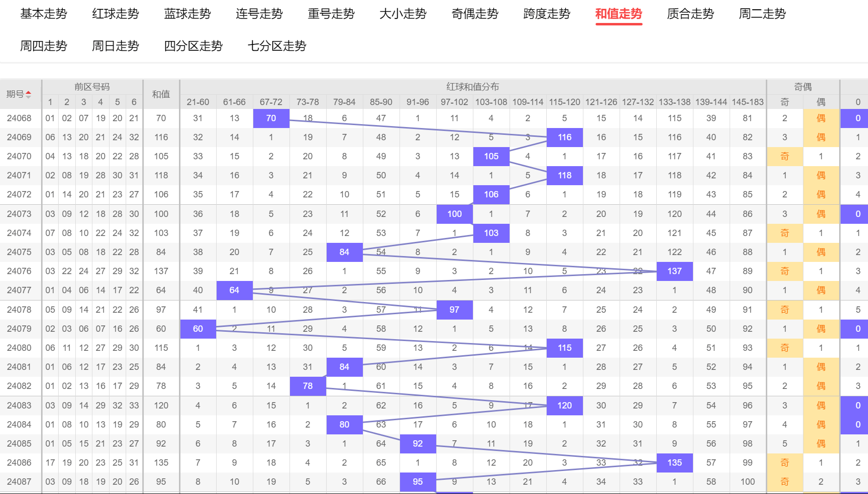Sort the table by the 期号 column arrow

coord(28,94)
